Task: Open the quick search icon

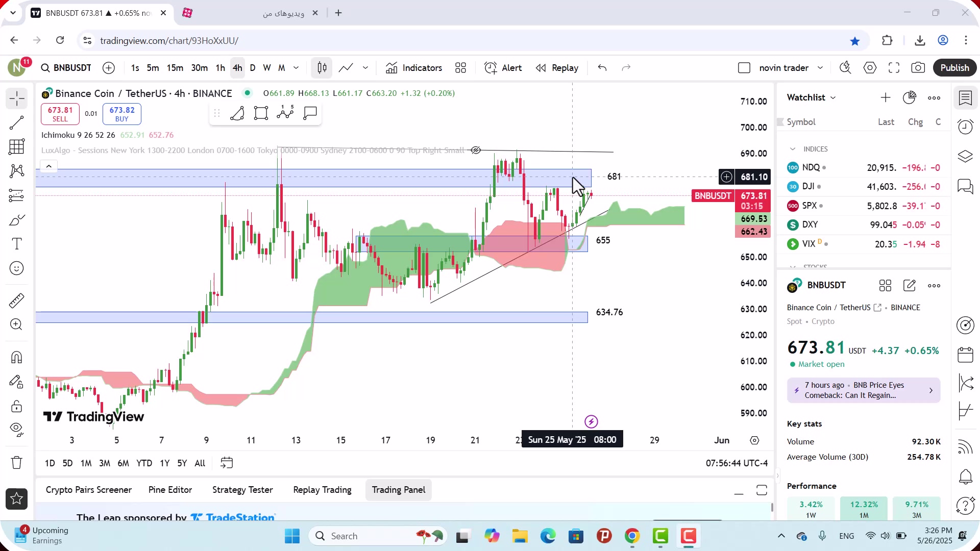Action: tap(846, 68)
